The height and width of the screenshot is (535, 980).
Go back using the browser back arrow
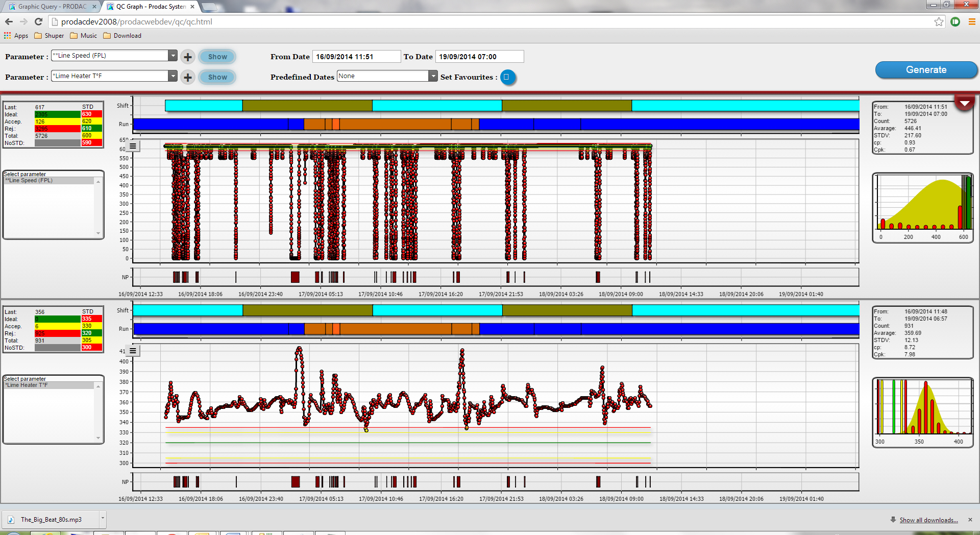pos(9,21)
